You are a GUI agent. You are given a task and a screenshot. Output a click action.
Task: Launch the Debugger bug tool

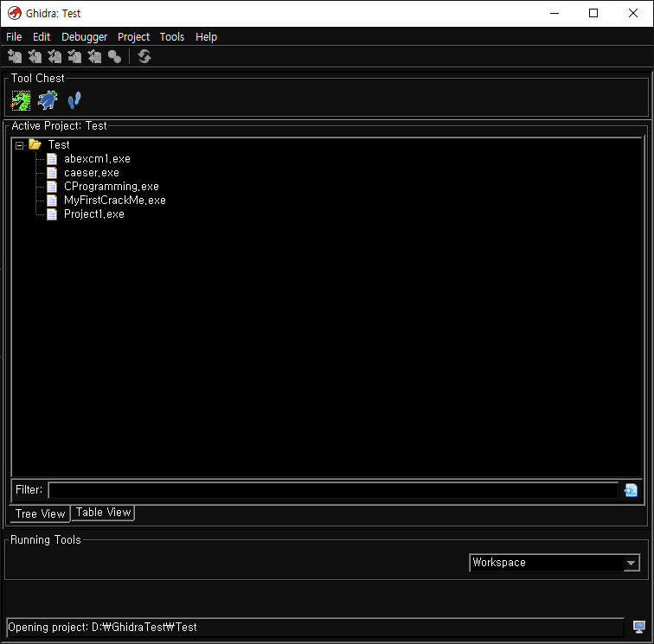(48, 100)
